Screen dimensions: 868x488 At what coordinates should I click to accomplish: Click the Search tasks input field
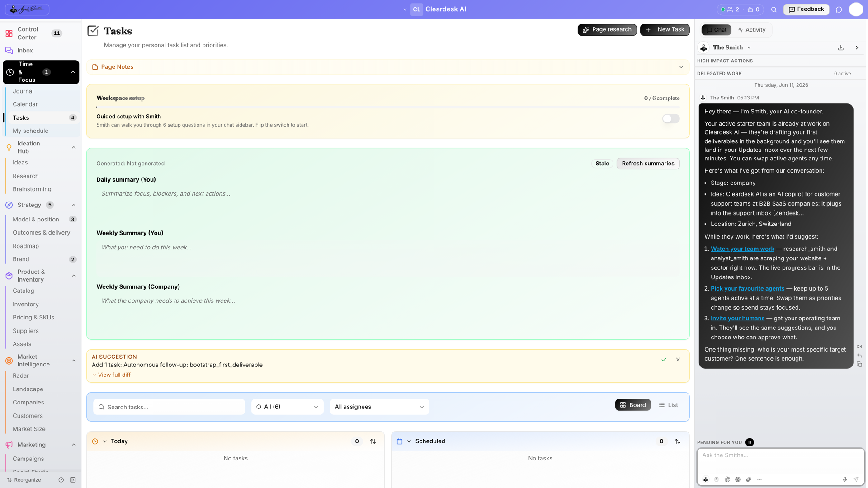pos(169,407)
